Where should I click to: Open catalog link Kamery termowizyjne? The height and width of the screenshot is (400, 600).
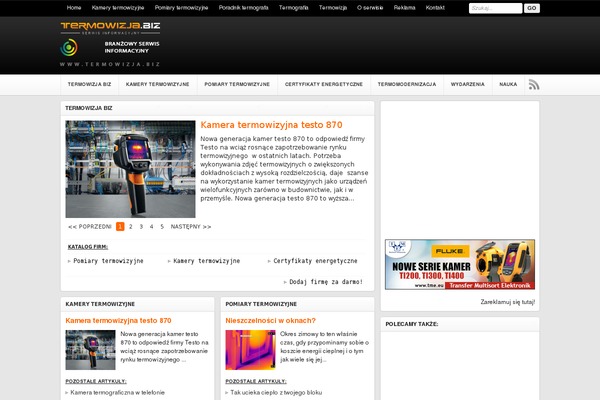[207, 261]
